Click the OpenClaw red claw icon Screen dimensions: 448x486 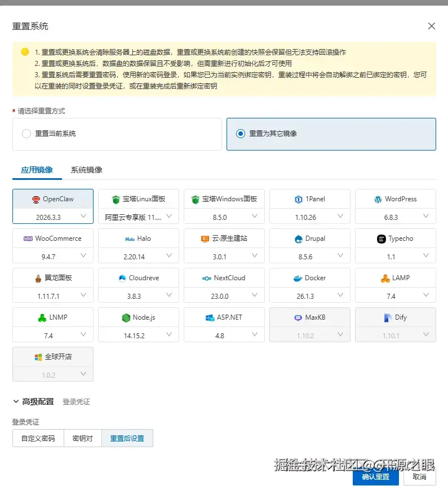pos(36,200)
